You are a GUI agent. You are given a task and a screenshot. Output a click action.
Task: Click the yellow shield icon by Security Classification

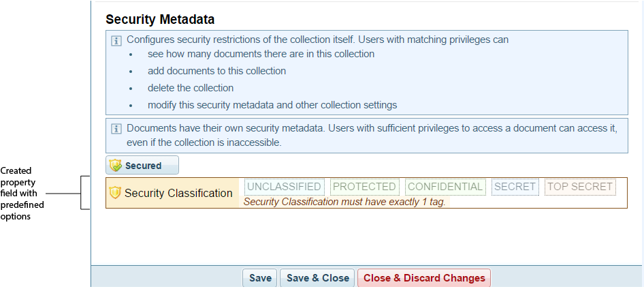click(x=115, y=193)
